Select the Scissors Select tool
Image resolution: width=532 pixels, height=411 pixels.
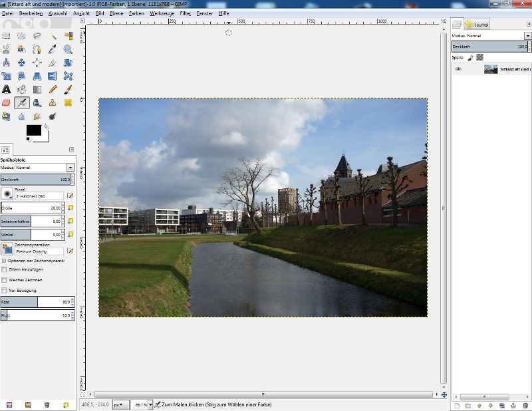point(6,49)
